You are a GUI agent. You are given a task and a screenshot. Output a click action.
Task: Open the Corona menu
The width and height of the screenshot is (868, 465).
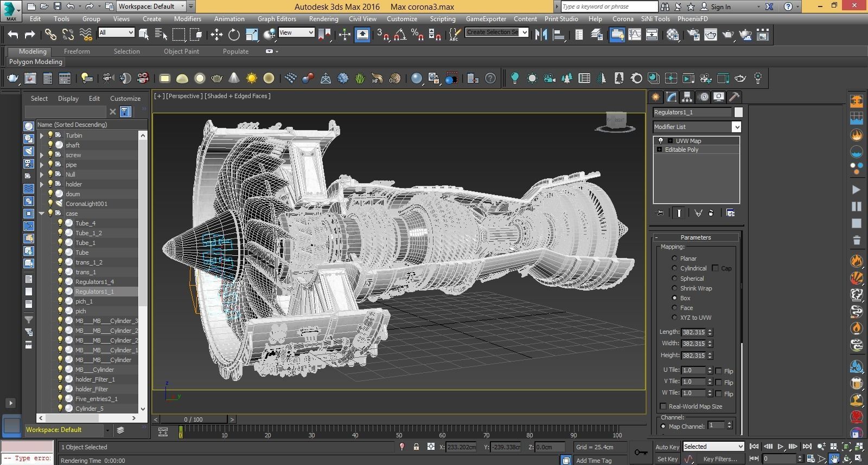click(x=623, y=18)
